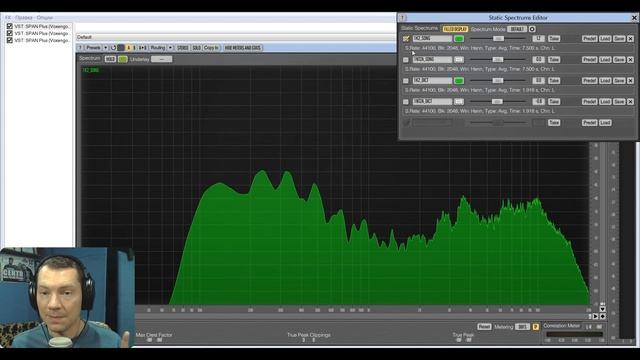Toggle the first static spectrum checkbox
This screenshot has width=640, height=360.
[x=406, y=39]
